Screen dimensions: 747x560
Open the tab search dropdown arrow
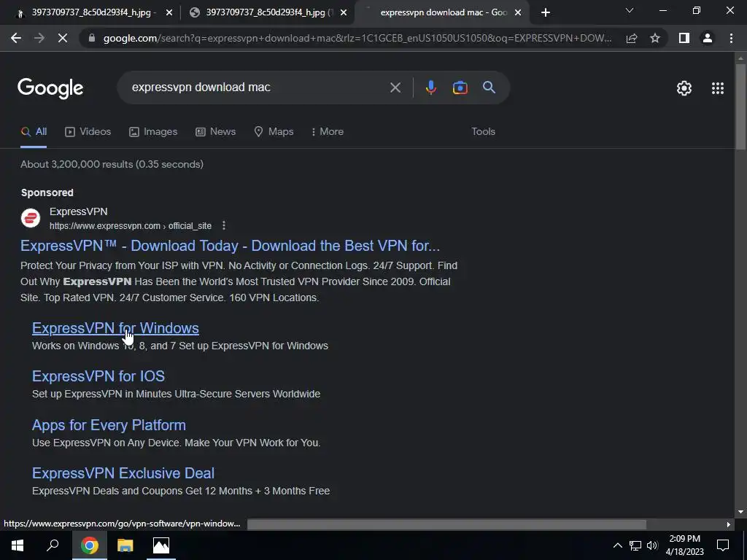click(x=630, y=10)
